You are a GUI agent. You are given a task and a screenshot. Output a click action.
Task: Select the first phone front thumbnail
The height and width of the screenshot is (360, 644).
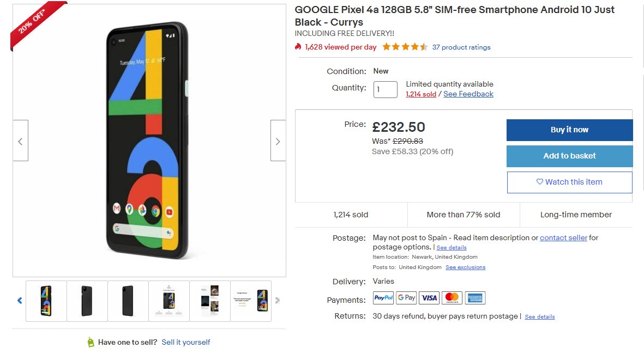pyautogui.click(x=46, y=301)
